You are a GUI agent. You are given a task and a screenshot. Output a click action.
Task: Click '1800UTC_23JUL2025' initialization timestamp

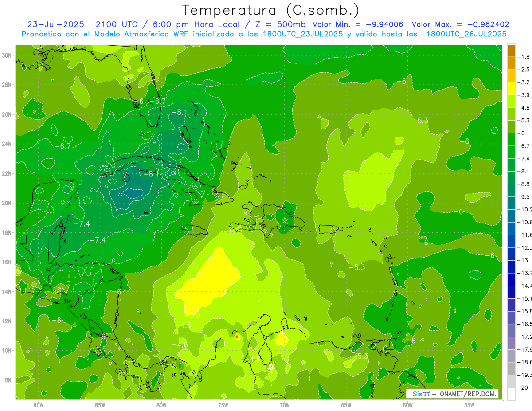coord(303,34)
